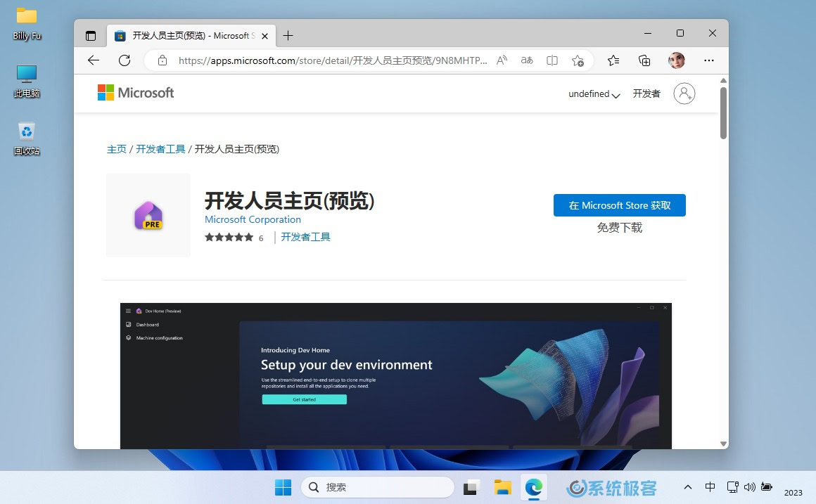Open the battery tray icon
Viewport: 816px width, 504px height.
[767, 487]
